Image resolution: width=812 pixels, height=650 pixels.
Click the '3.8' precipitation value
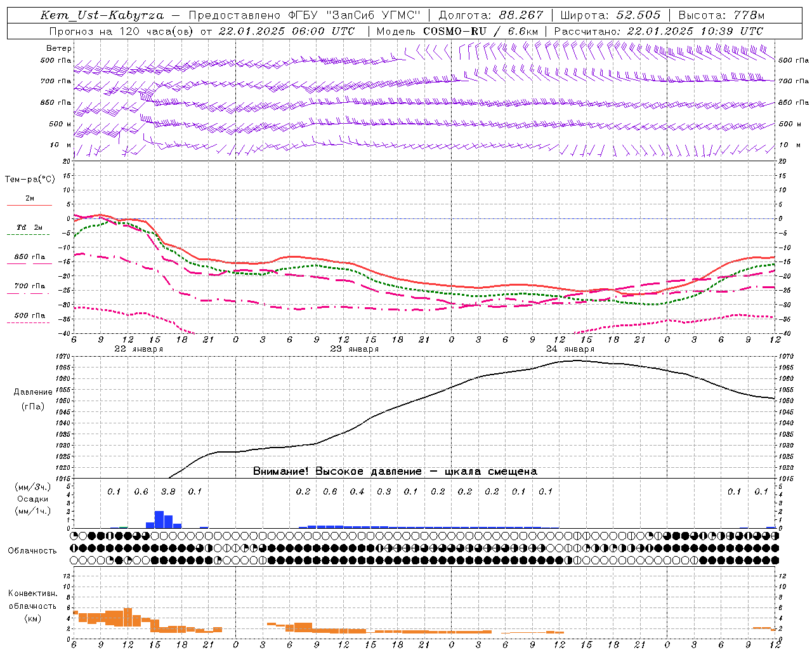point(168,491)
